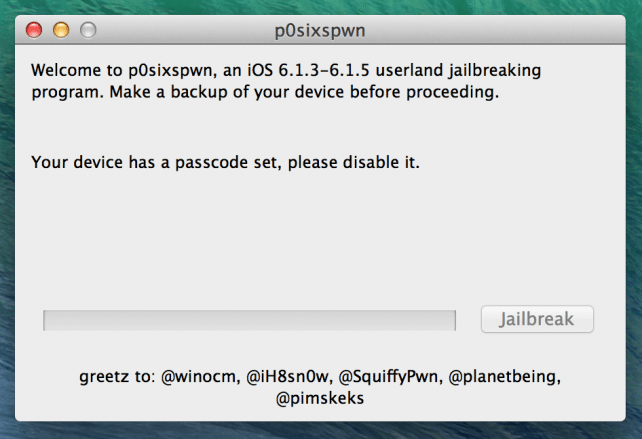Viewport: 642px width, 439px height.
Task: Select the @pimskeks handle
Action: tap(321, 399)
